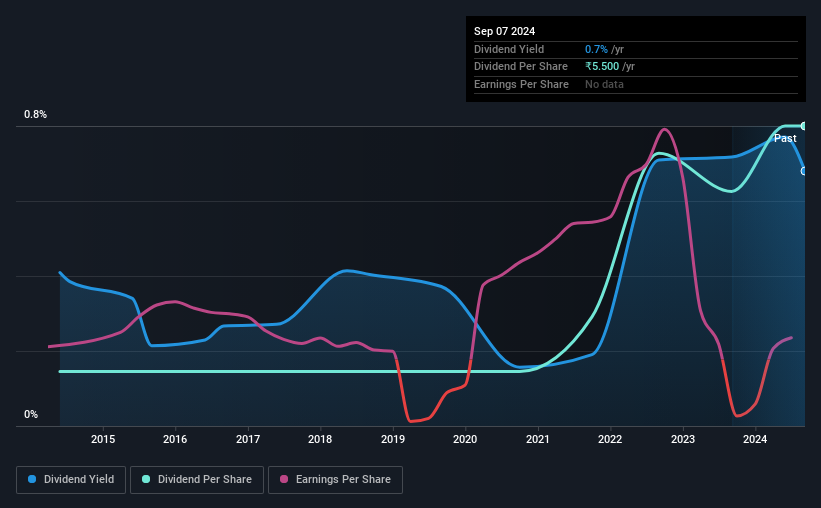Viewport: 821px width, 508px height.
Task: Select the 2020 x-axis year label
Action: (x=465, y=439)
